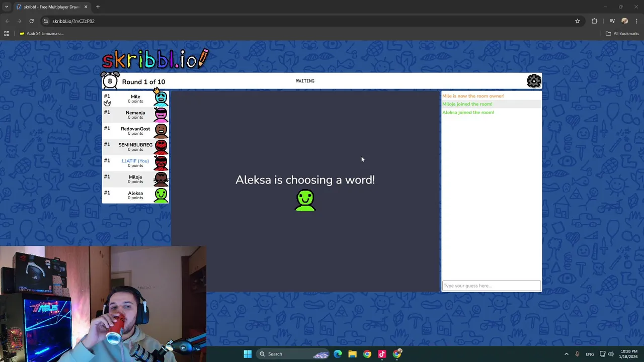Image resolution: width=644 pixels, height=362 pixels.
Task: Open Chrome three-dot menu
Action: coord(637,21)
